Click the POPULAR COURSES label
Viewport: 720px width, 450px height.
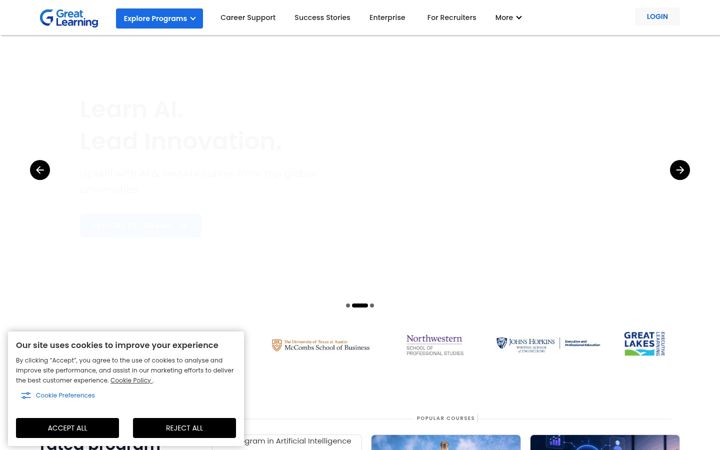pos(445,418)
